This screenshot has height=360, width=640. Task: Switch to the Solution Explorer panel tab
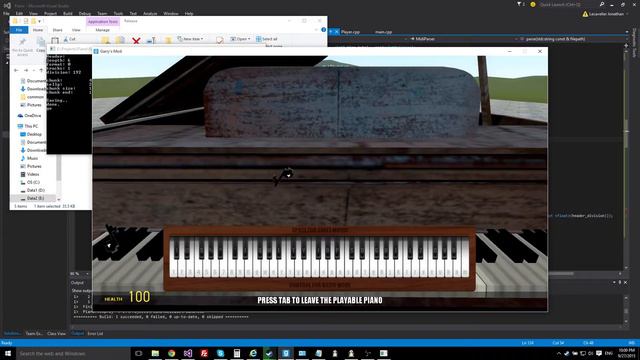(12, 334)
